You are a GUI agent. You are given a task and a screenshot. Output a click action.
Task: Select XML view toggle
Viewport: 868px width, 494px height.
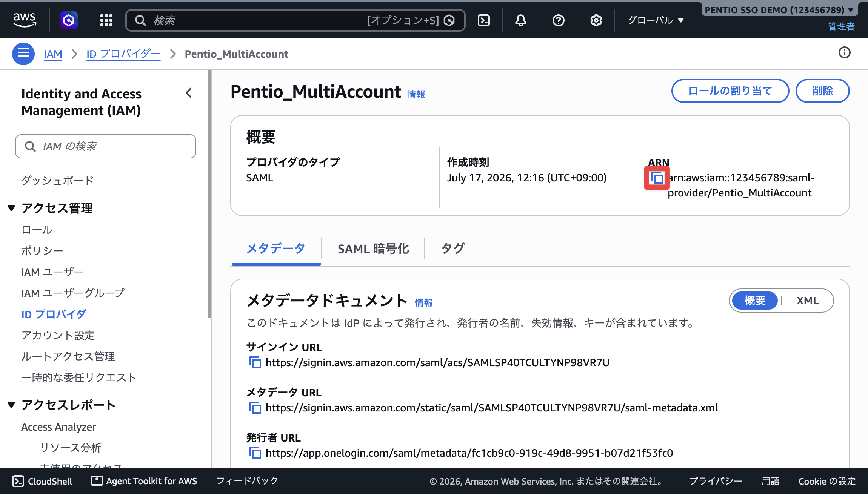point(808,301)
